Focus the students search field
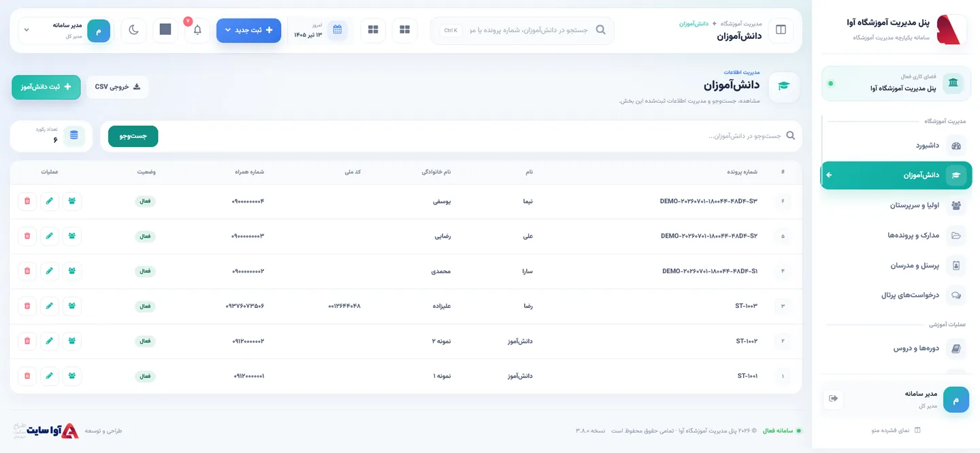The image size is (980, 453). [x=476, y=136]
